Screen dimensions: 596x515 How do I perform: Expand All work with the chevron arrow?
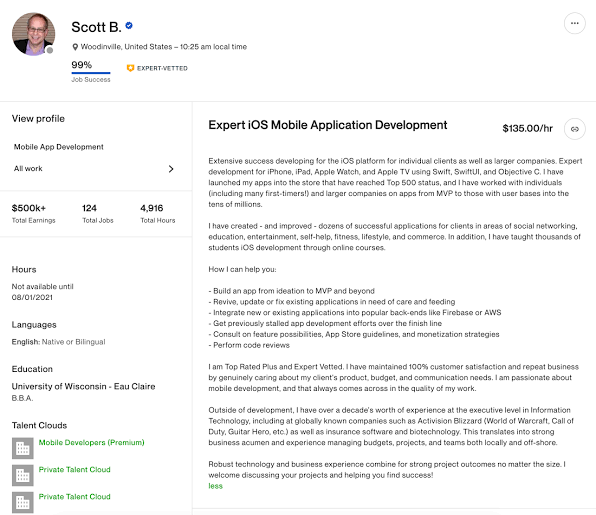tap(171, 169)
